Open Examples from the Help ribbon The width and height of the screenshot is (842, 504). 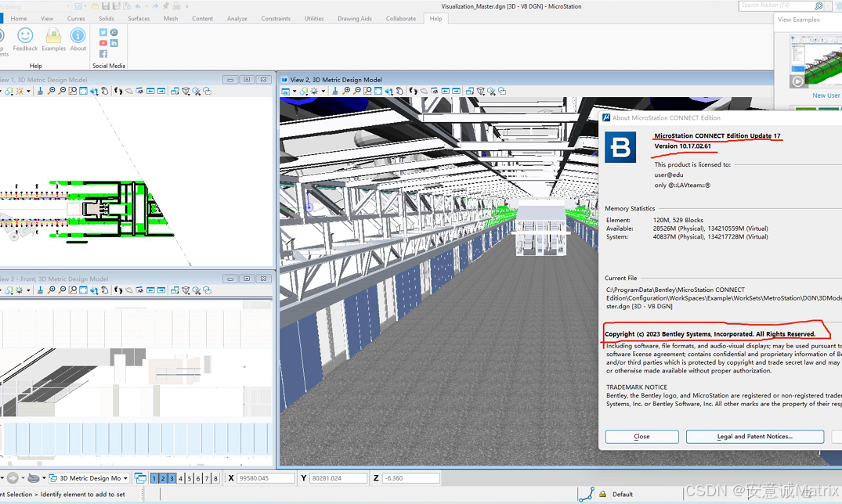point(54,40)
